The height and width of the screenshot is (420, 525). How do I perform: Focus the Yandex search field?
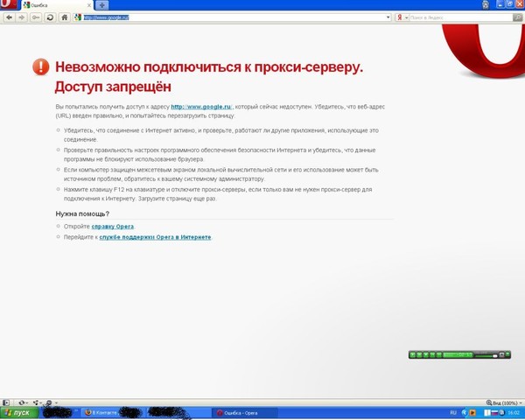[x=460, y=17]
